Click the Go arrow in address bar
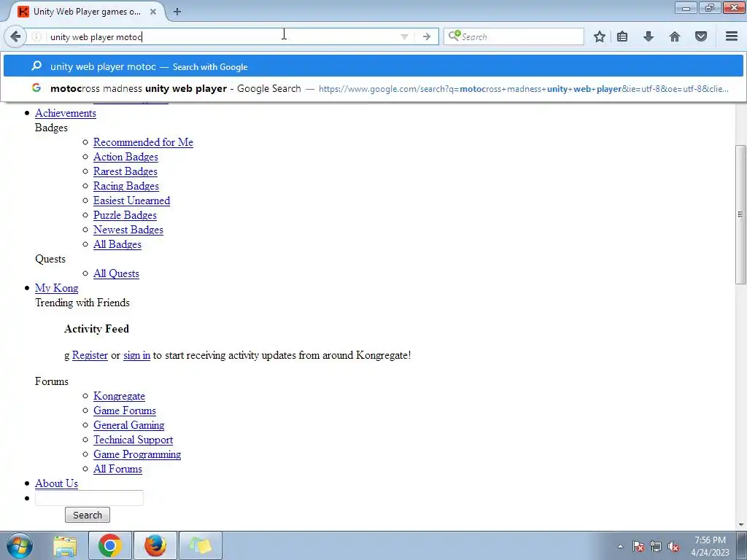This screenshot has height=560, width=747. (426, 36)
